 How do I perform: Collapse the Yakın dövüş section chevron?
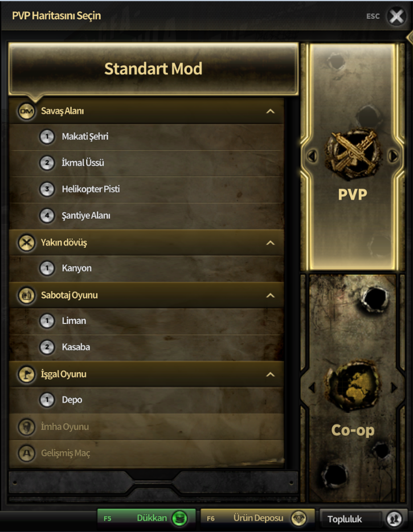(270, 243)
